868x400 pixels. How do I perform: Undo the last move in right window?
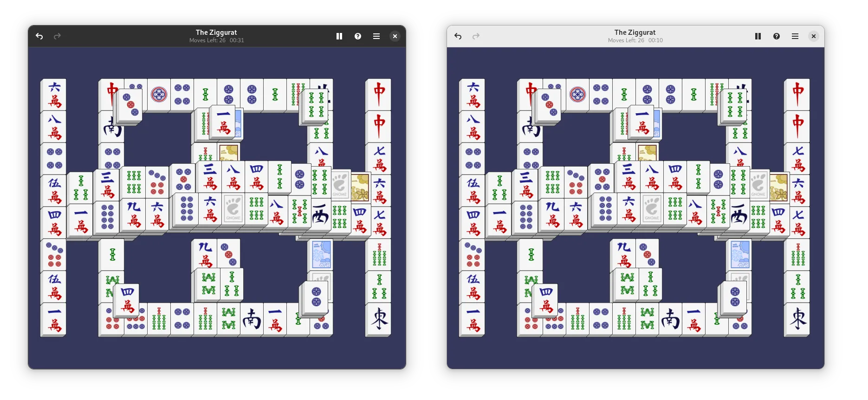click(x=458, y=36)
